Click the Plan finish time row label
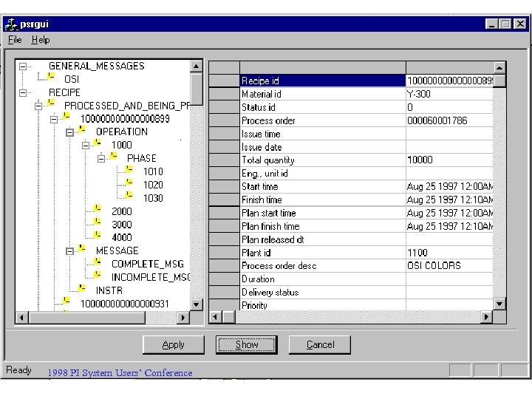532x399 pixels. [323, 226]
